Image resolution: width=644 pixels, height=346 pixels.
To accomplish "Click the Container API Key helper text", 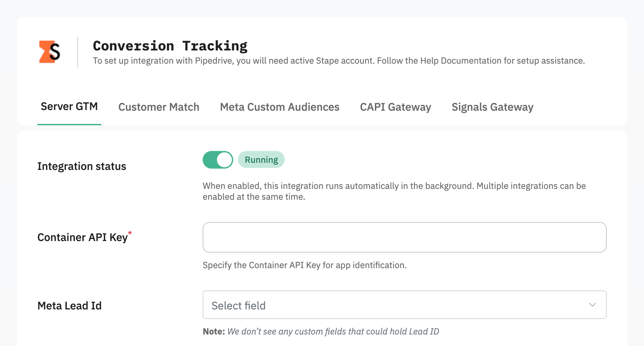I will (x=305, y=265).
